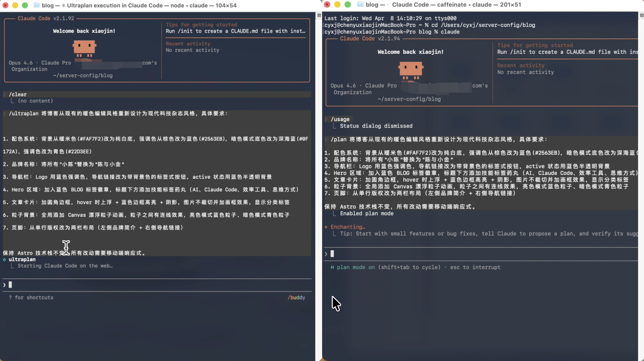Click 'plan mode on' status text
The width and height of the screenshot is (644, 361).
356,267
